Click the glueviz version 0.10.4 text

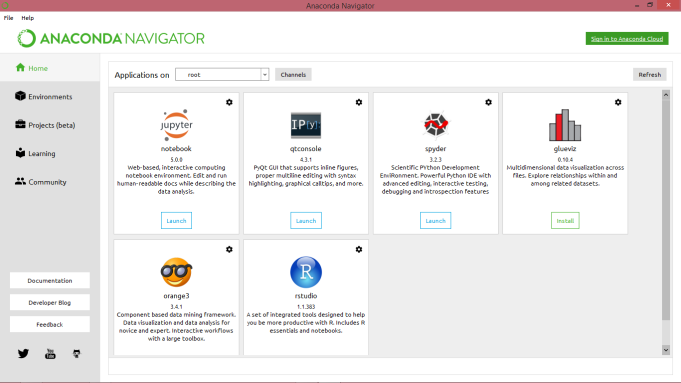point(565,159)
